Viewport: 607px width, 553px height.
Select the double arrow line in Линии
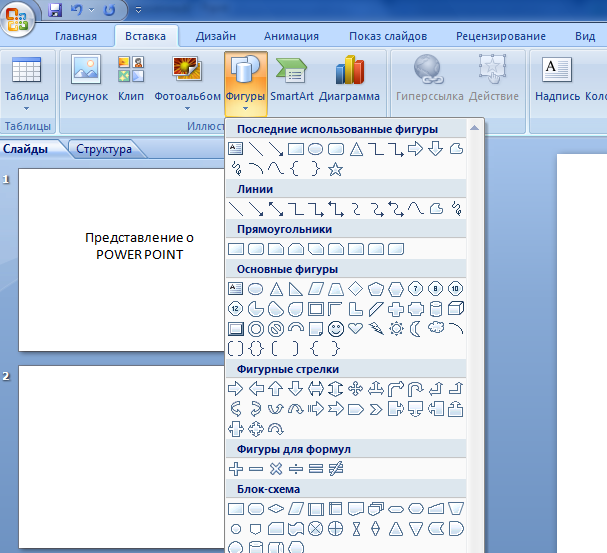pyautogui.click(x=276, y=209)
